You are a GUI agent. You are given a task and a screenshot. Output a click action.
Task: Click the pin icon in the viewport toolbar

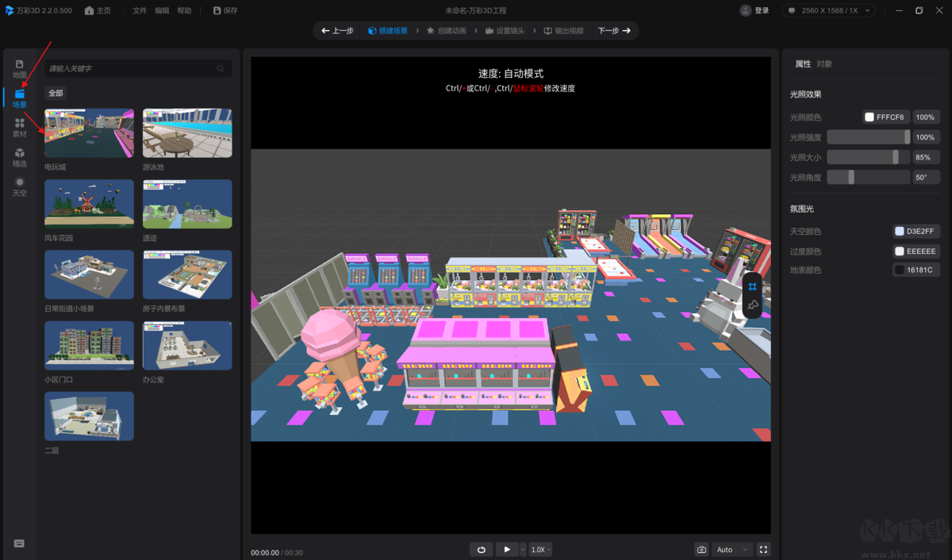pyautogui.click(x=752, y=305)
